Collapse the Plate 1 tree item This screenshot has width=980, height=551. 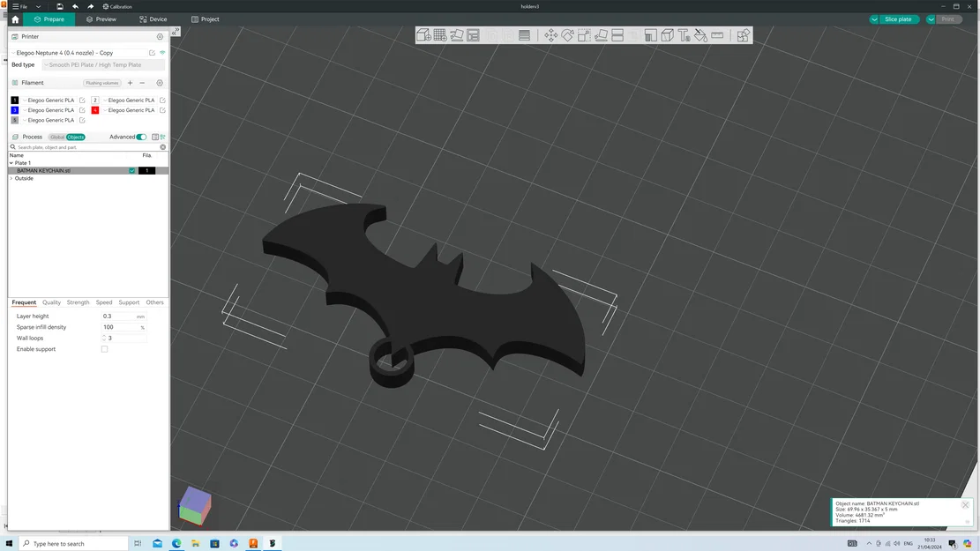click(11, 163)
